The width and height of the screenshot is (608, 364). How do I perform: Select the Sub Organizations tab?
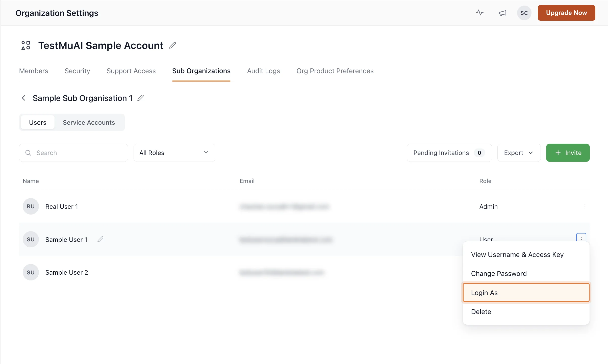pos(201,71)
